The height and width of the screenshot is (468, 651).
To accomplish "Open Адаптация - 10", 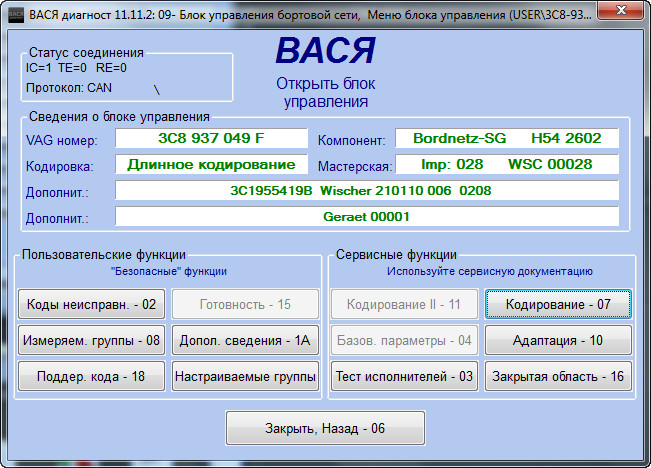I will click(559, 340).
